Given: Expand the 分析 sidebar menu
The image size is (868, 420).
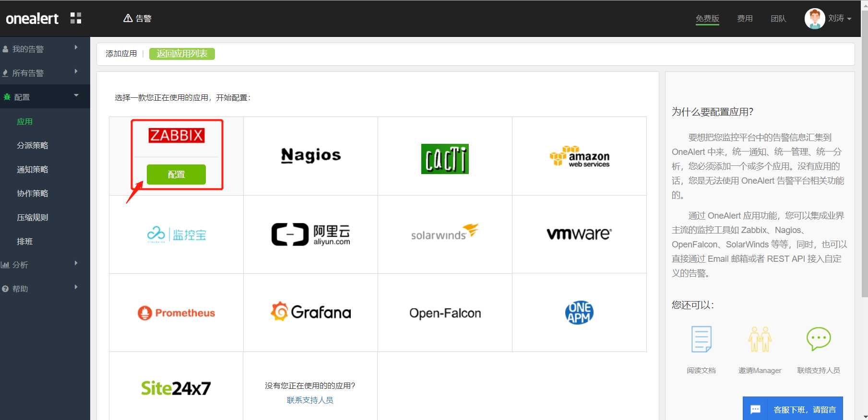Looking at the screenshot, I should [45, 265].
